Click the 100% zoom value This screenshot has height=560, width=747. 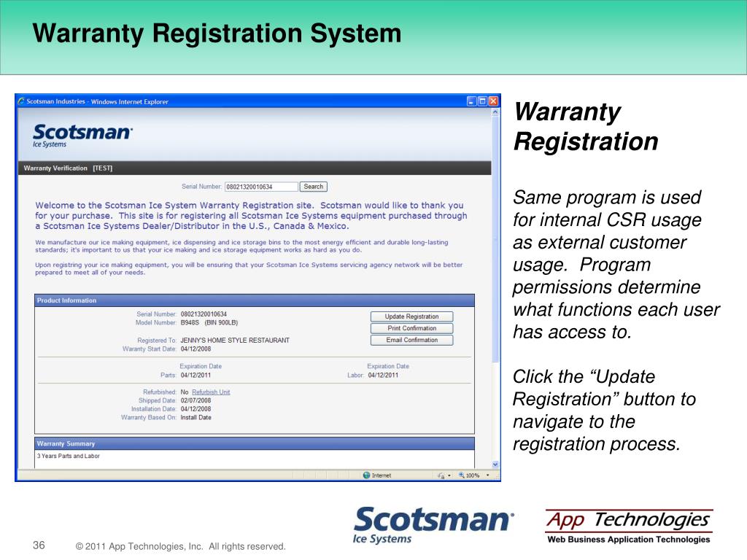[x=473, y=475]
